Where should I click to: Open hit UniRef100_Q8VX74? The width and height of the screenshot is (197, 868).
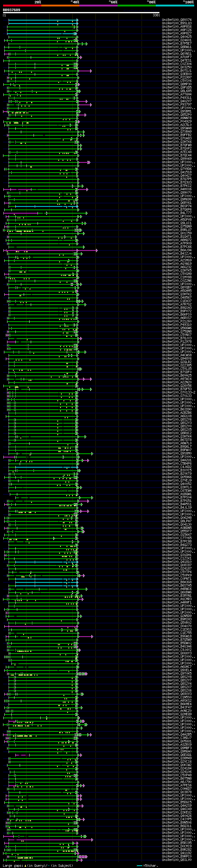click(x=177, y=20)
